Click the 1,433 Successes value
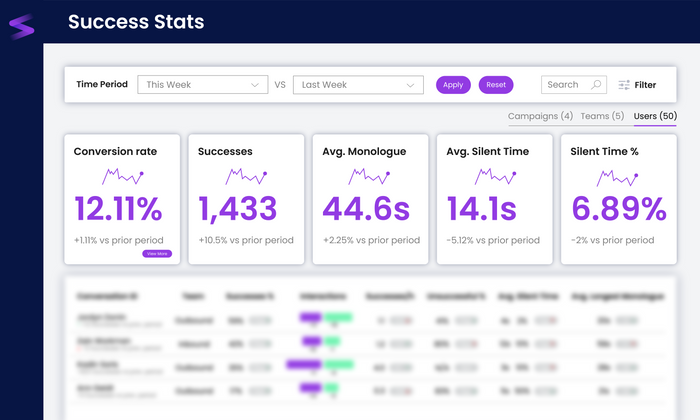This screenshot has width=700, height=420. (238, 208)
